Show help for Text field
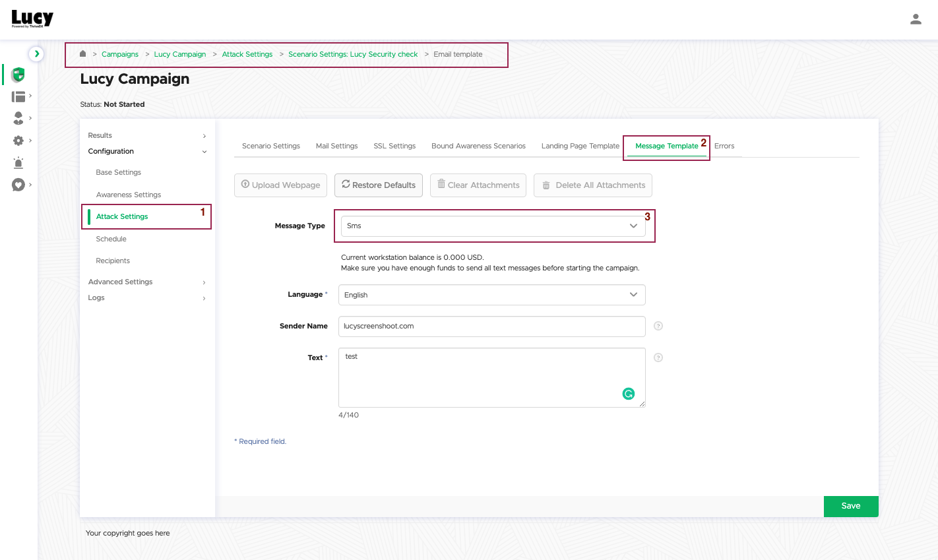 click(658, 358)
